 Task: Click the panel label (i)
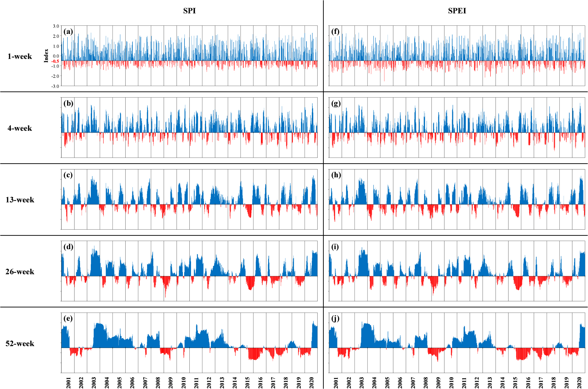tap(335, 247)
